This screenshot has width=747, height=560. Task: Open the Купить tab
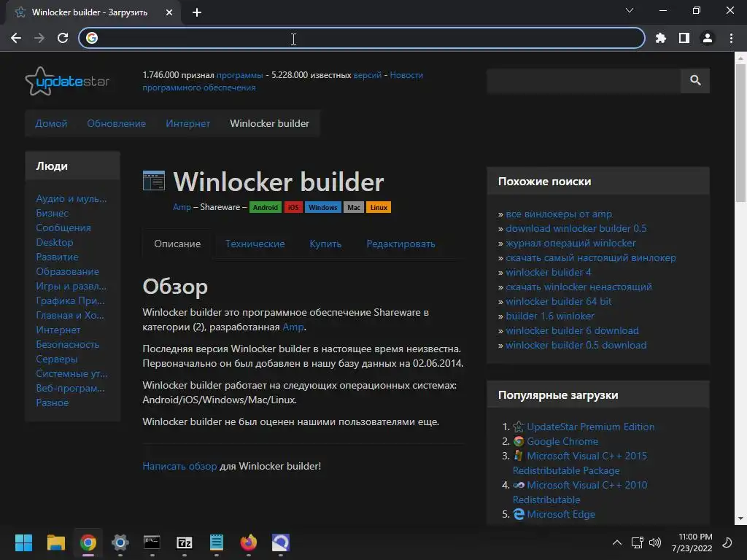325,244
